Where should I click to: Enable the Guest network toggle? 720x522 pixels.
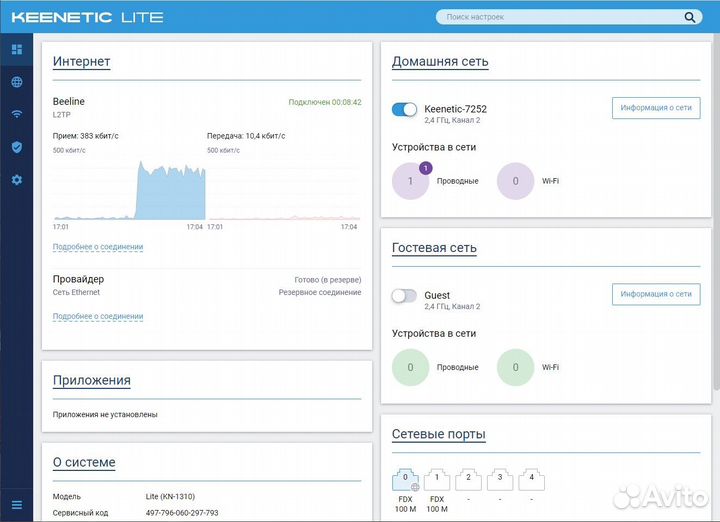pos(404,296)
